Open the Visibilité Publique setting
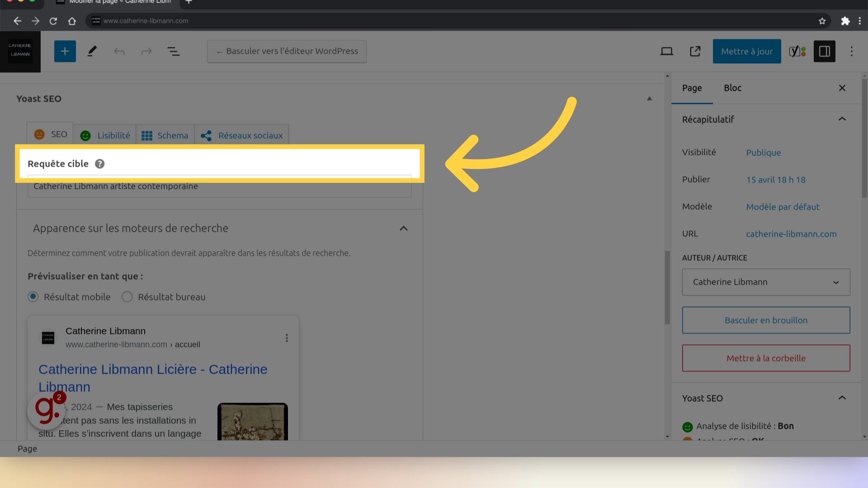The height and width of the screenshot is (488, 868). point(764,153)
